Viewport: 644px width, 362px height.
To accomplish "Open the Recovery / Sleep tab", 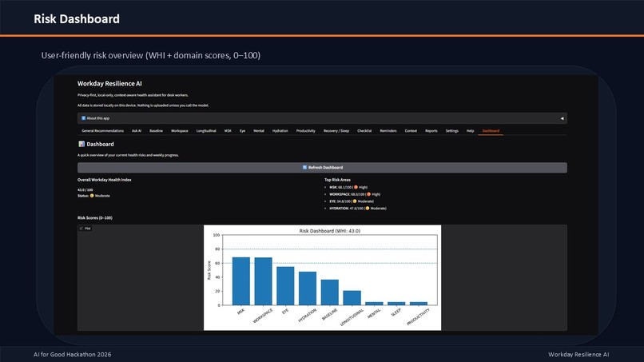I will point(336,131).
